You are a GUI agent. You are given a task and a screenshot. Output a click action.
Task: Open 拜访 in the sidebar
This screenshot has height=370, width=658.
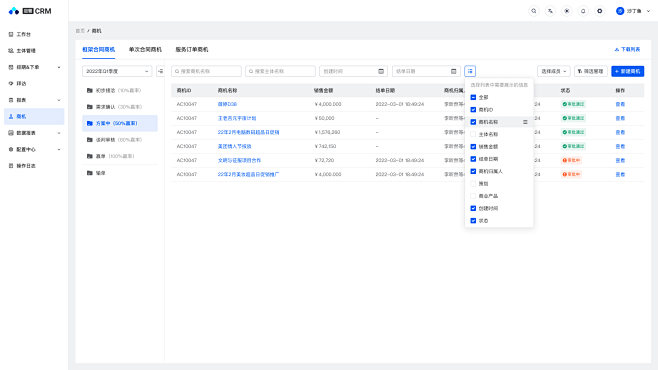pyautogui.click(x=34, y=83)
